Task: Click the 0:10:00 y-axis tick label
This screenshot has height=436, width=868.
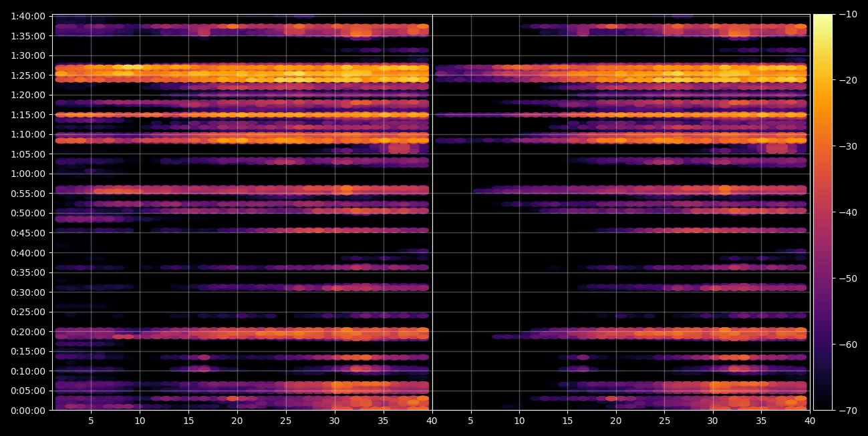Action: click(x=28, y=371)
